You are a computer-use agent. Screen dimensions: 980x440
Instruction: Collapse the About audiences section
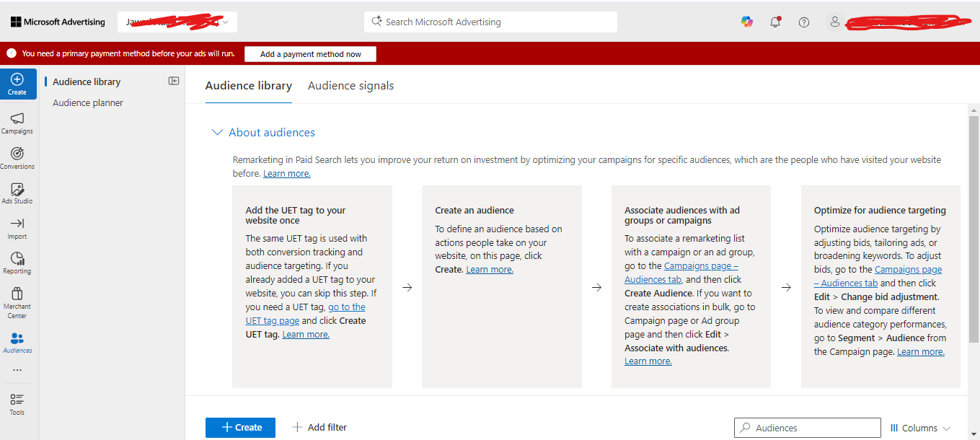(x=217, y=133)
